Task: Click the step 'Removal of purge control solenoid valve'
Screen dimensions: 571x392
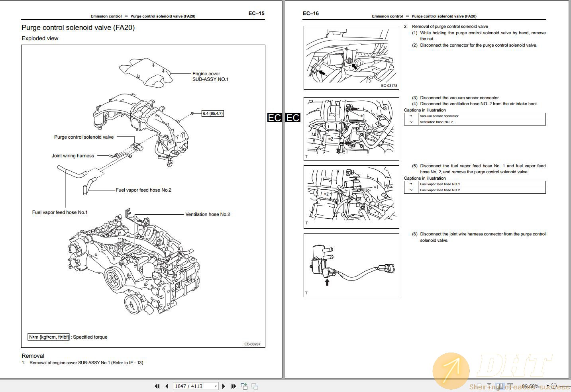Action: (x=450, y=27)
